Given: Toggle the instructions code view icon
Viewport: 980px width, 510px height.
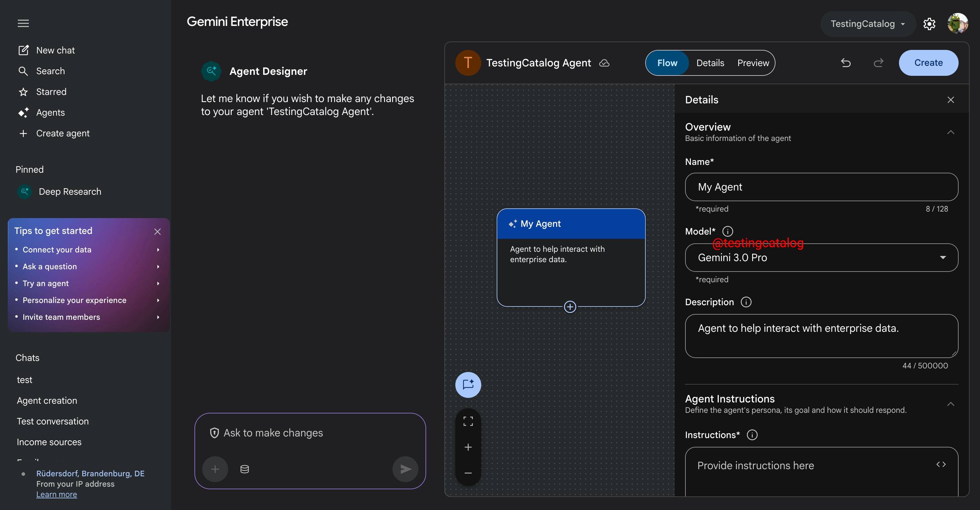Looking at the screenshot, I should coord(941,464).
